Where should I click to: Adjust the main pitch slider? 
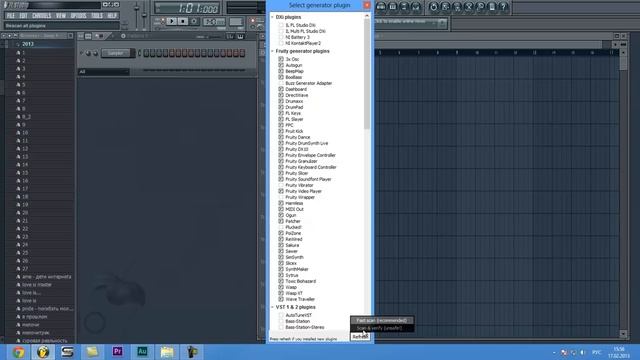coord(144,14)
